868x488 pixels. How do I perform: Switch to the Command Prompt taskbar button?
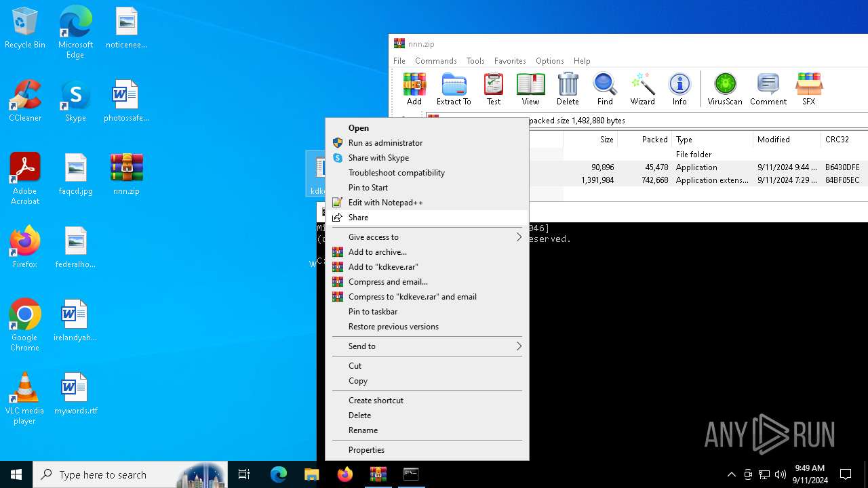tap(411, 474)
